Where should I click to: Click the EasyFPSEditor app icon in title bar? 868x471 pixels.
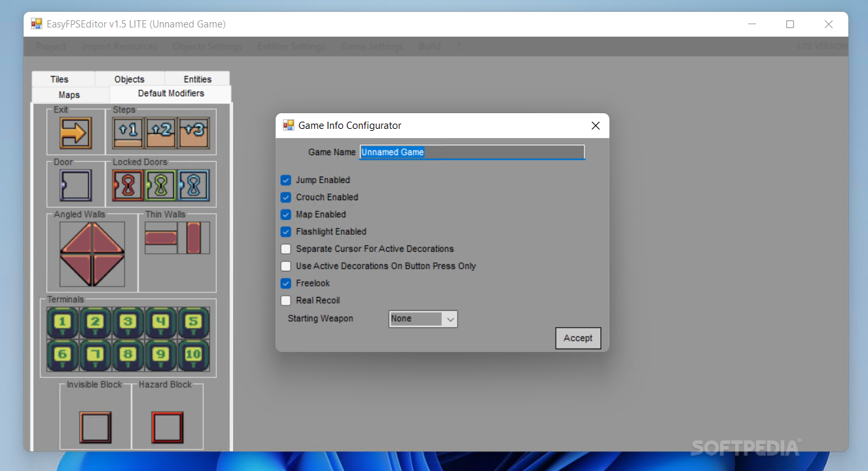tap(37, 24)
